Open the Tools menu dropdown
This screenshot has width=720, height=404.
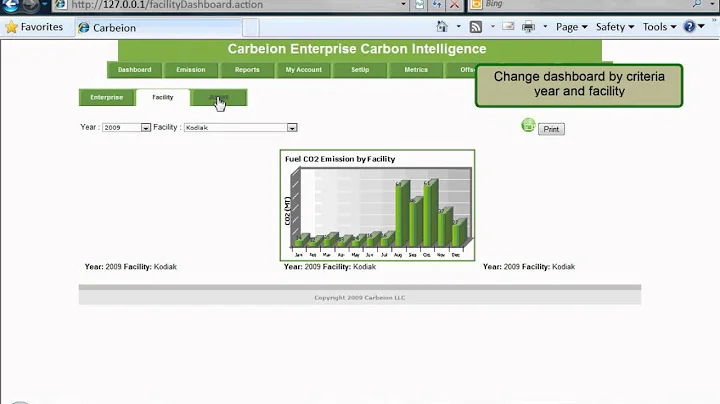pos(659,27)
